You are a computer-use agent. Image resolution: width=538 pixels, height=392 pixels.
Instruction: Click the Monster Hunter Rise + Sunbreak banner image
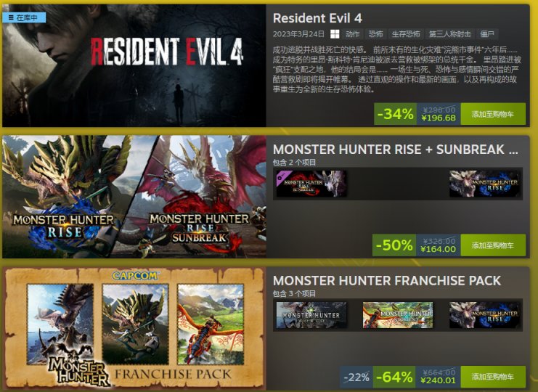134,197
